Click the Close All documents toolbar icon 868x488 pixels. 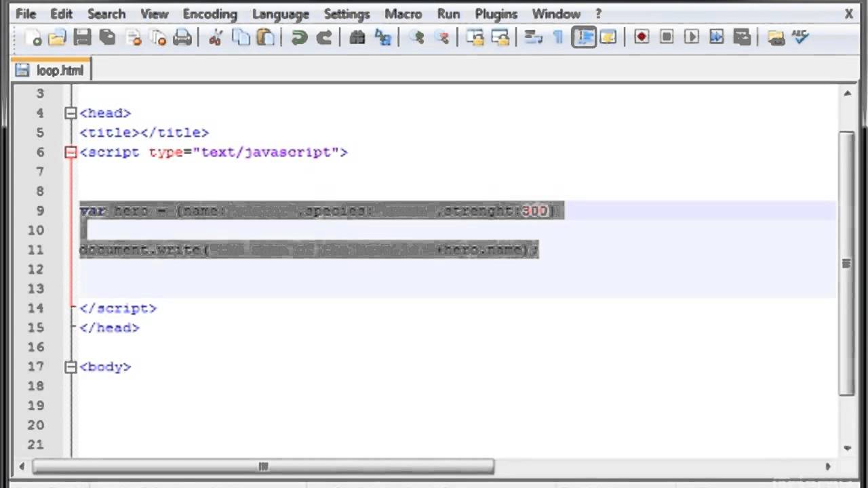(158, 37)
